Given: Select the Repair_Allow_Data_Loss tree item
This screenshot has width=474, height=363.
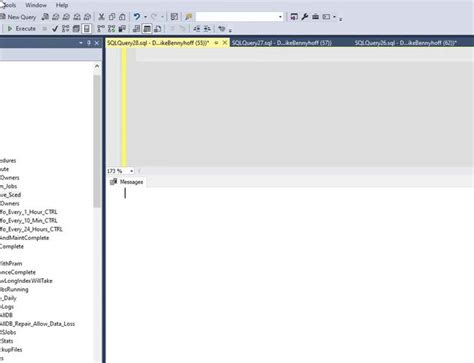Looking at the screenshot, I should [37, 324].
